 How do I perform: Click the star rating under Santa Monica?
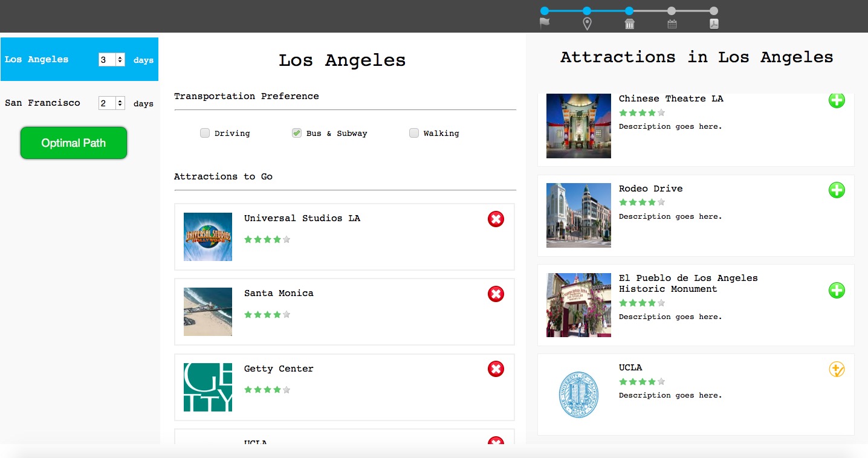pos(267,314)
